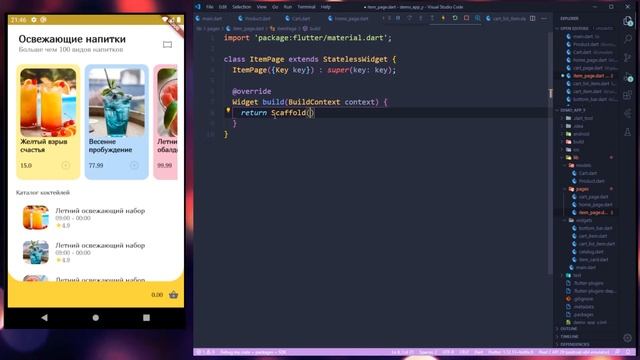Open the Search view in activity bar
This screenshot has width=640, height=360.
pyautogui.click(x=628, y=39)
